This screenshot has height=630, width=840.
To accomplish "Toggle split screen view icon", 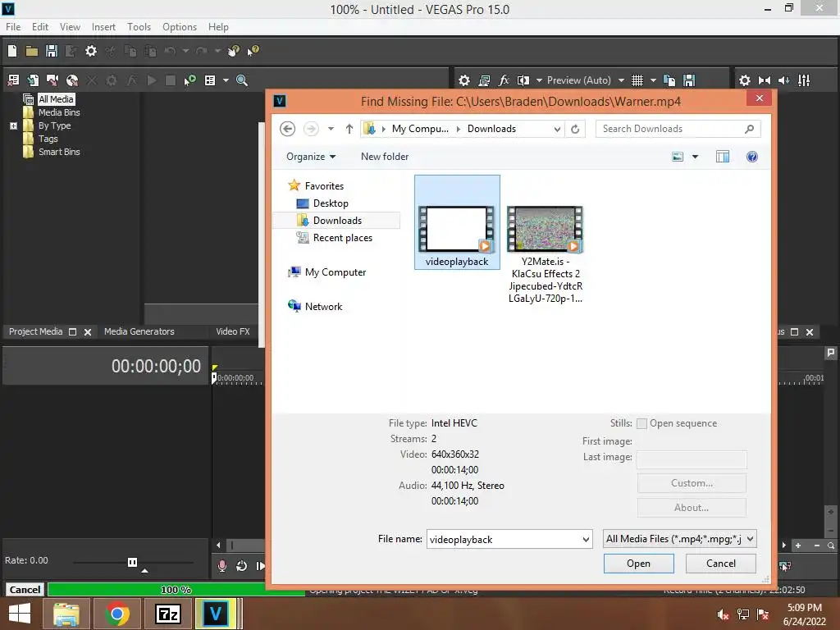I will tap(523, 80).
